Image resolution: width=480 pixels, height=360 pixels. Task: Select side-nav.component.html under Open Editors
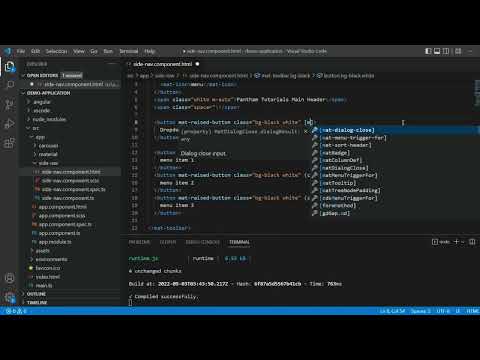[74, 84]
